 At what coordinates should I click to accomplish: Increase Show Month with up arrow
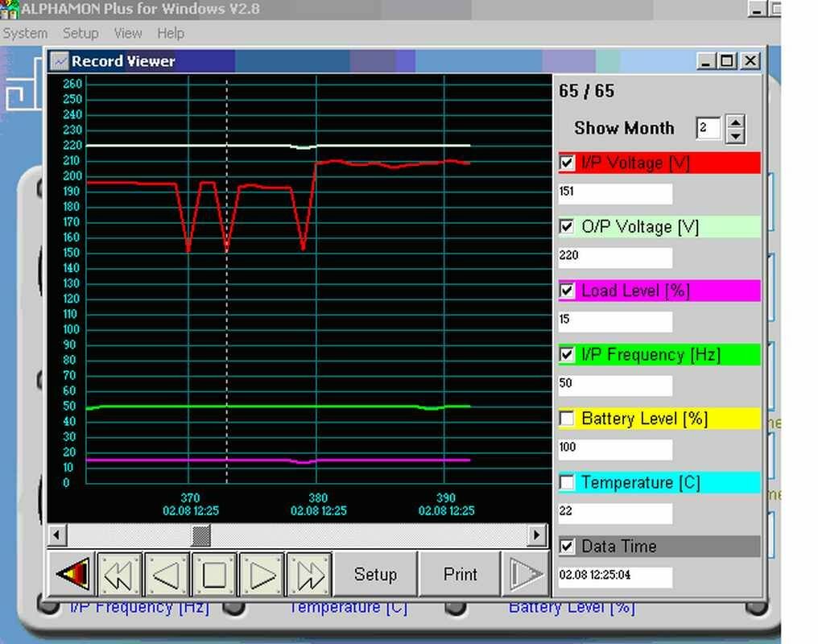coord(734,122)
